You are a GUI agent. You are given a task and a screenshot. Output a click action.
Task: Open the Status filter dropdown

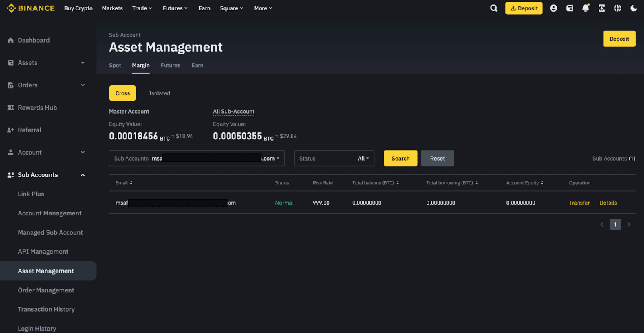tap(334, 159)
